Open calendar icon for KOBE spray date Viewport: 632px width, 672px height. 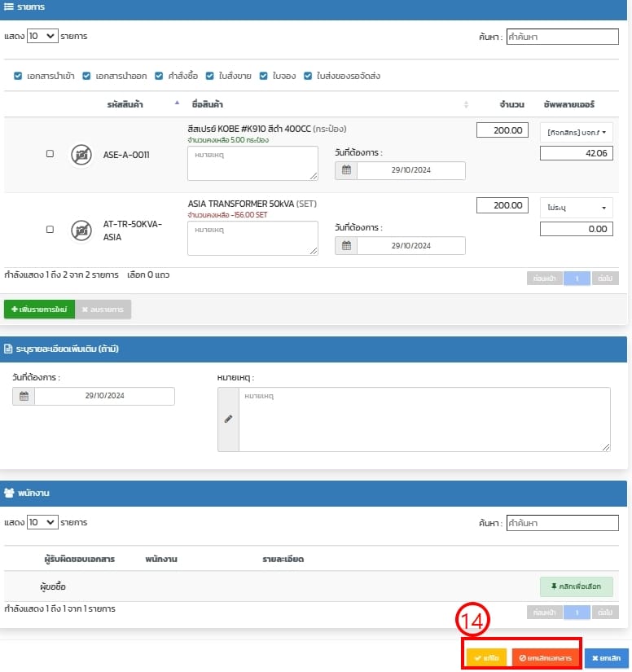(346, 170)
